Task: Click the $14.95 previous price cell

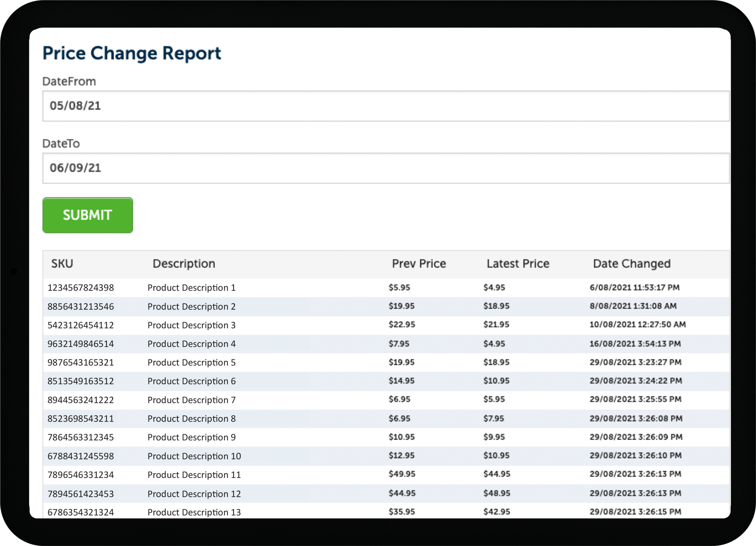Action: [x=401, y=381]
